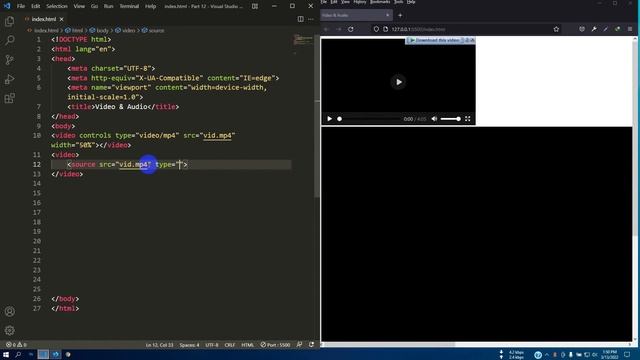This screenshot has height=360, width=640.
Task: Open the Run menu
Action: [109, 6]
